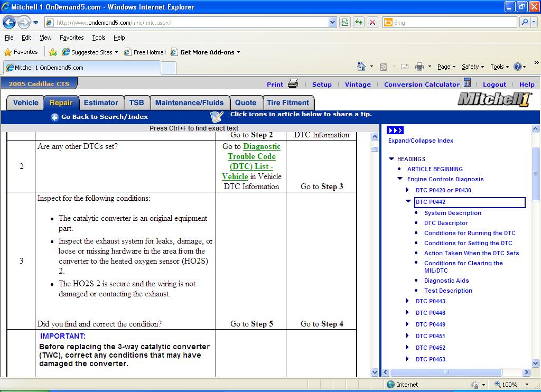Click the browser Stop button icon

point(372,23)
